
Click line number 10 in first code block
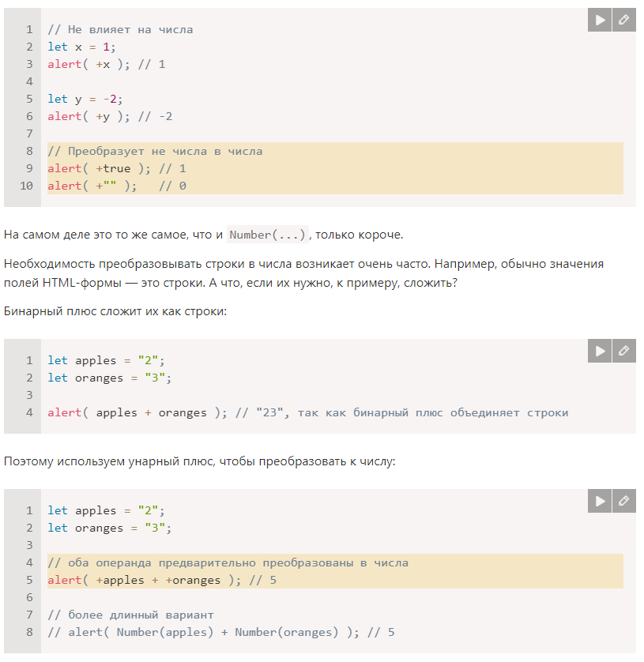click(x=27, y=186)
